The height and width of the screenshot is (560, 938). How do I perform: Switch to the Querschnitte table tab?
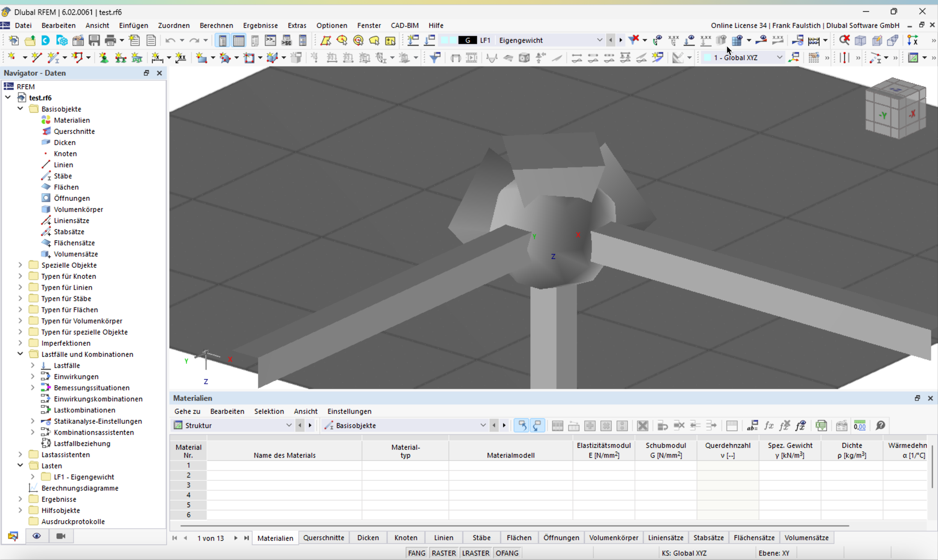tap(324, 538)
